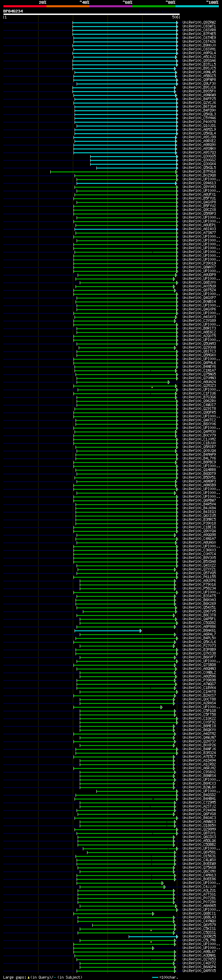Select hit UniRef100_A9RXE2
The image size is (222, 980).
199,141
